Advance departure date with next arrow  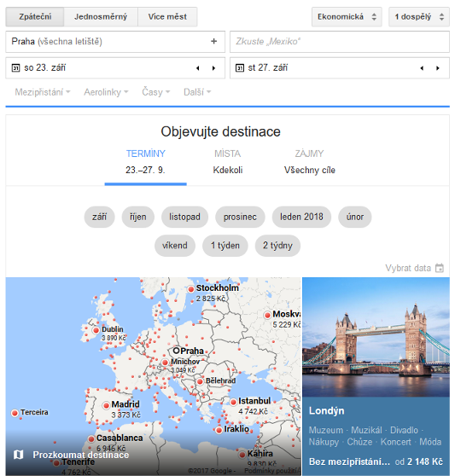point(213,68)
